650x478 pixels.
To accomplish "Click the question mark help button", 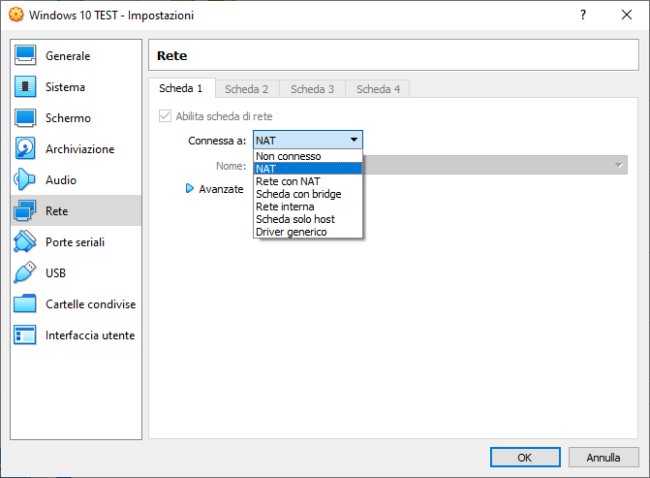I will [x=583, y=15].
